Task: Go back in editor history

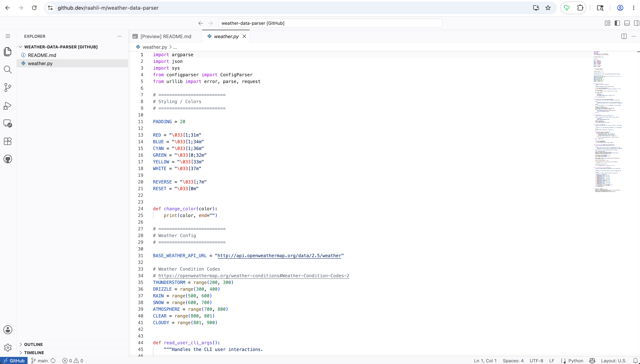Action: [x=200, y=23]
